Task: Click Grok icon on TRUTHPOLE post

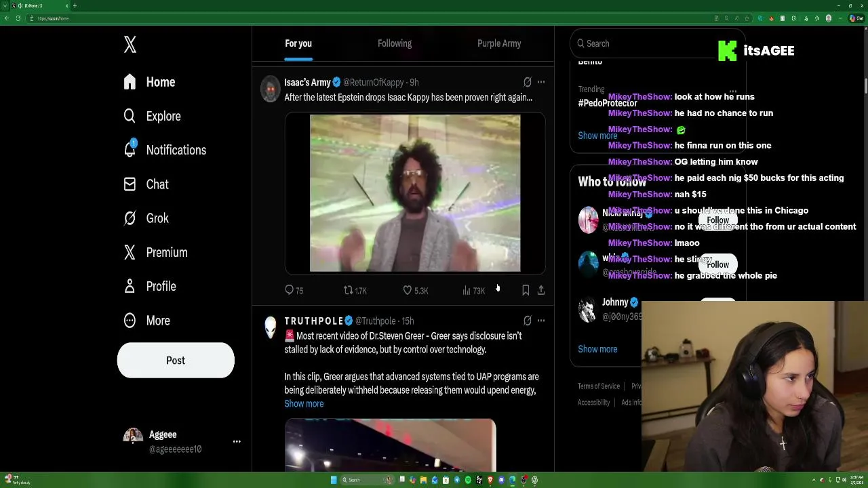Action: click(527, 321)
